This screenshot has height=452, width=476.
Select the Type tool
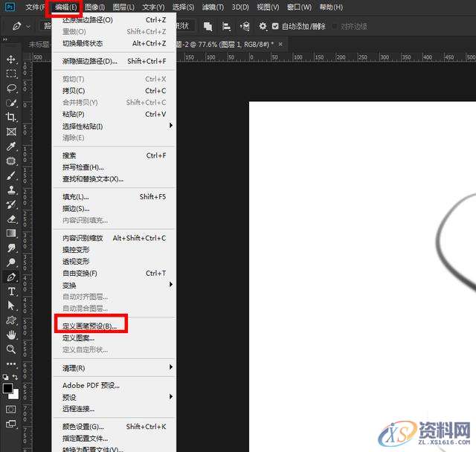coord(11,291)
